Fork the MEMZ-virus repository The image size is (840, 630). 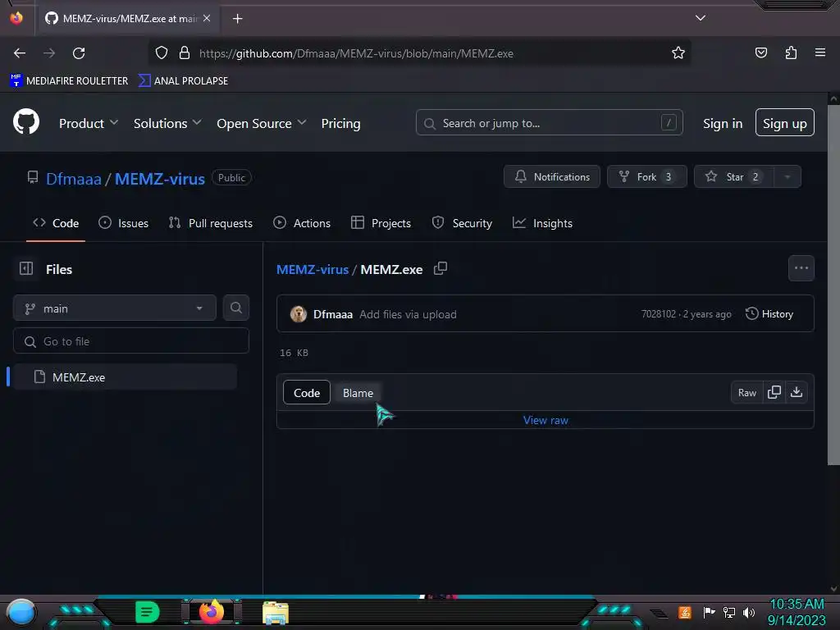pyautogui.click(x=646, y=177)
